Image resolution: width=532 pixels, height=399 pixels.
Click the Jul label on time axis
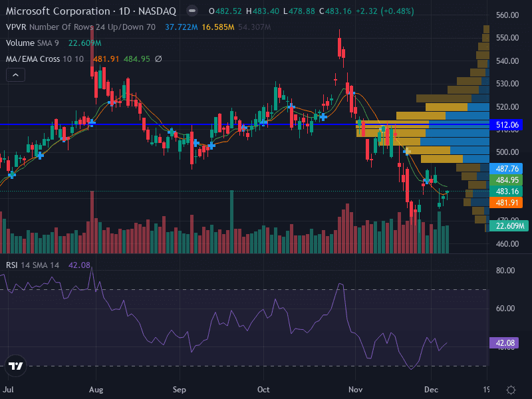pyautogui.click(x=8, y=390)
